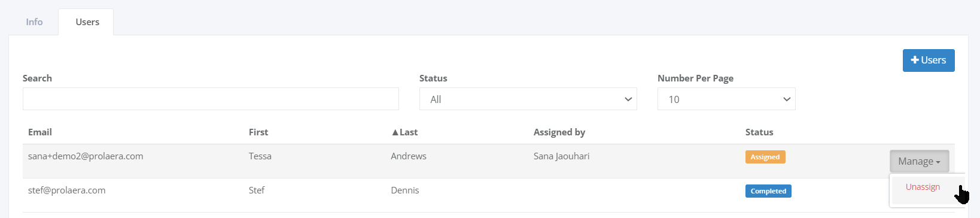The image size is (980, 218).
Task: Open the Manage dropdown for Tessa Andrews
Action: point(919,161)
